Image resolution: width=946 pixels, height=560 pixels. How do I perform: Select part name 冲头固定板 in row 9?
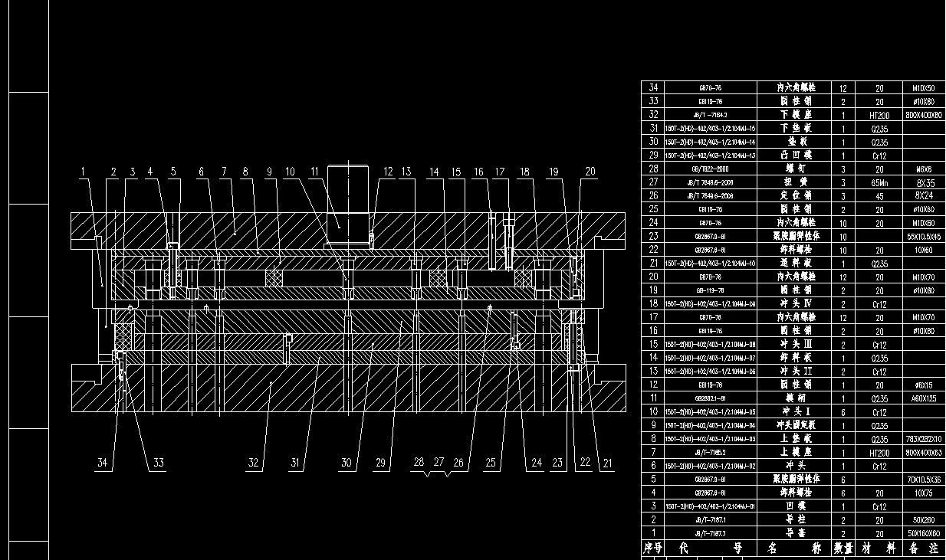click(x=795, y=425)
